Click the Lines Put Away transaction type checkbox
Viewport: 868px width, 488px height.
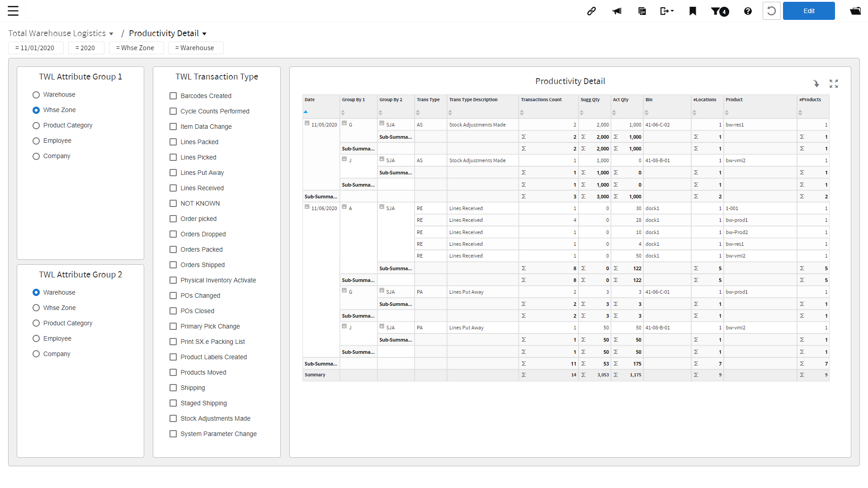(x=174, y=172)
